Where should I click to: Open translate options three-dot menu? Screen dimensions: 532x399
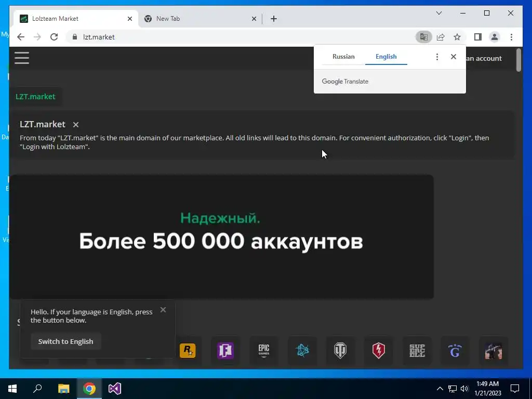click(x=437, y=57)
